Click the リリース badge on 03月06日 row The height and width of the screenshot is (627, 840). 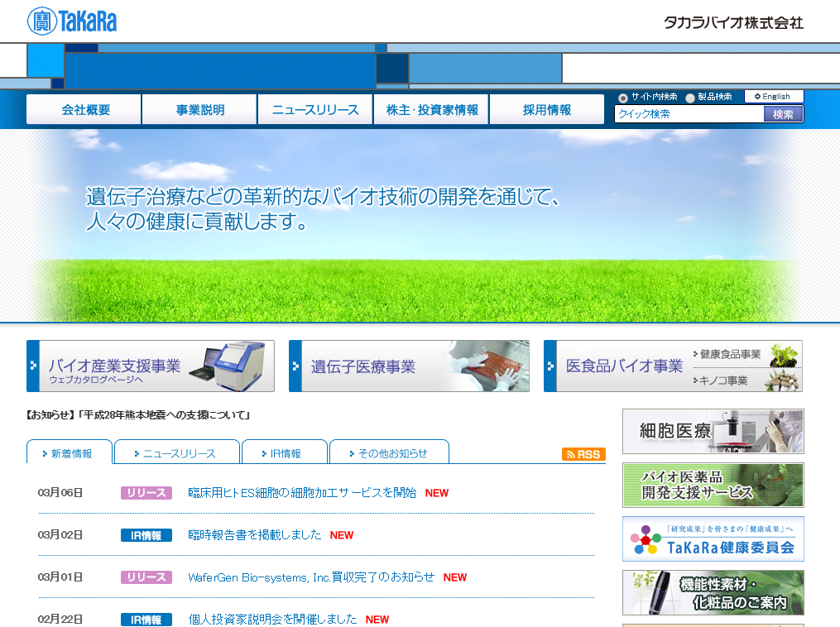point(146,493)
